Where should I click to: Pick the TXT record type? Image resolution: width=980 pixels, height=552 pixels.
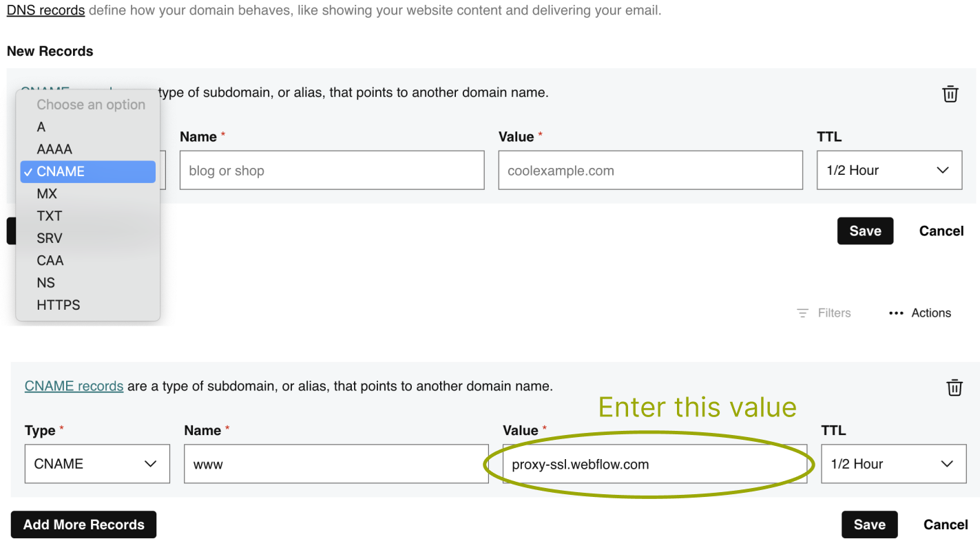[50, 216]
